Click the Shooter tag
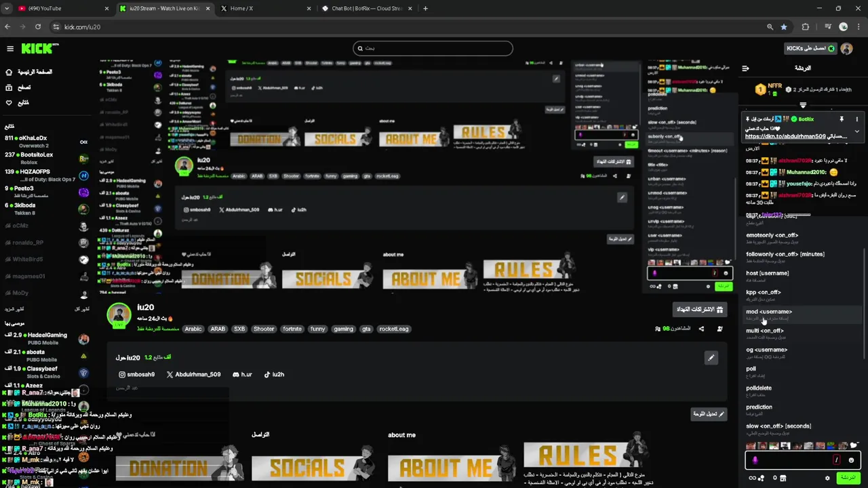The height and width of the screenshot is (488, 868). coord(264,329)
